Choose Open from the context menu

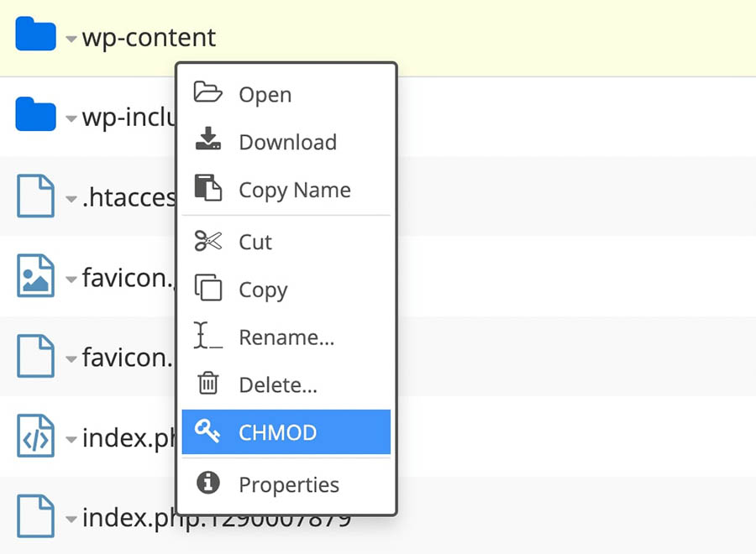pos(265,95)
